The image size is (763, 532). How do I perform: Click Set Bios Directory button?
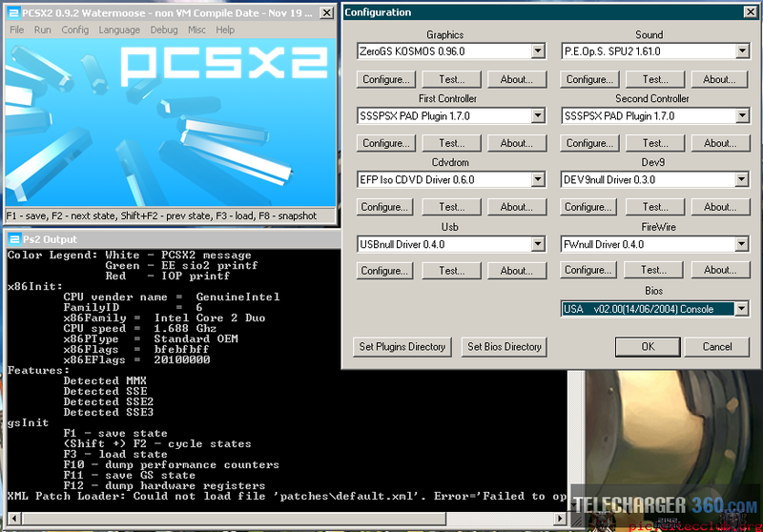[x=505, y=347]
